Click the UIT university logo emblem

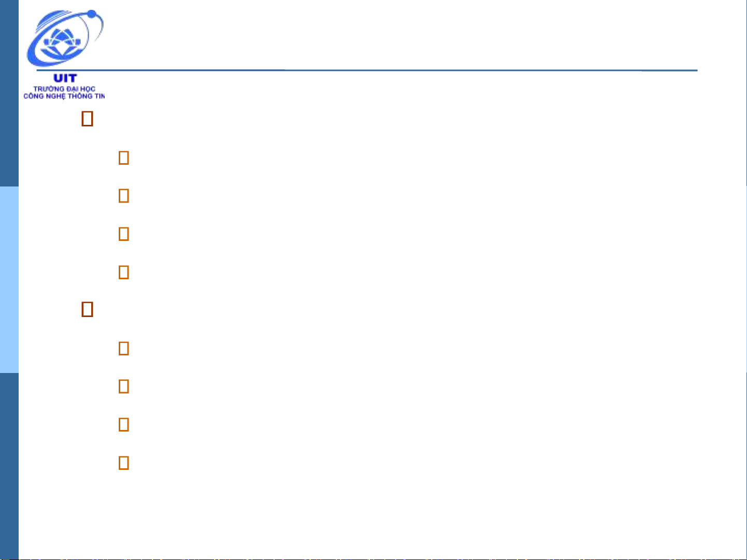pyautogui.click(x=65, y=39)
